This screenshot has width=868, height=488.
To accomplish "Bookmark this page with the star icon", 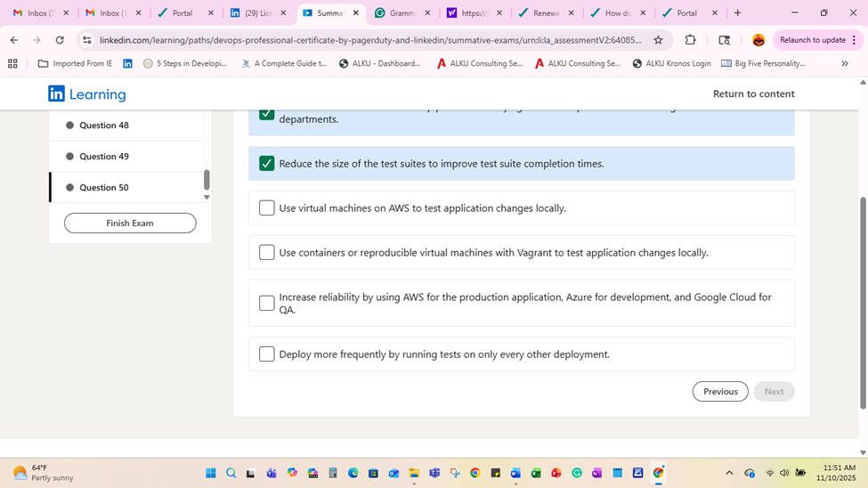I will coord(658,40).
